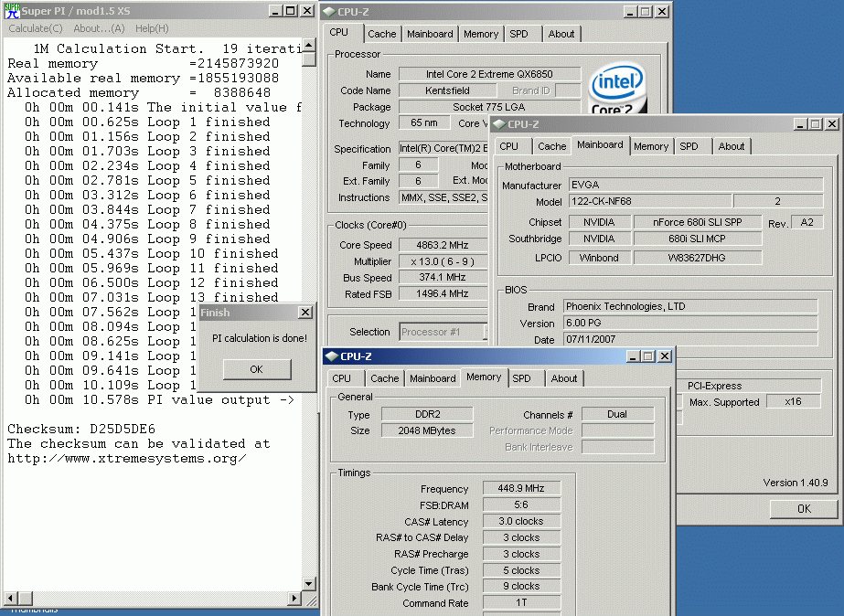The width and height of the screenshot is (844, 616).
Task: Click the processor name Intel Core 2 Extreme QX6850
Action: point(489,74)
